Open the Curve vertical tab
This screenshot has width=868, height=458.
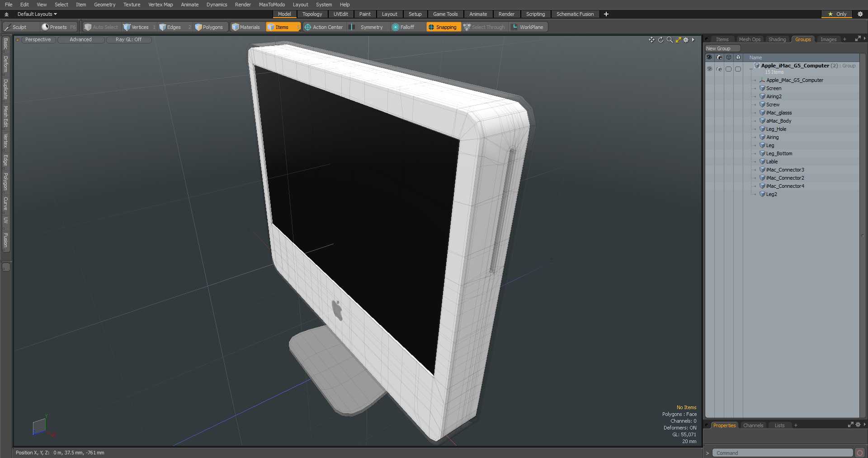pyautogui.click(x=5, y=204)
